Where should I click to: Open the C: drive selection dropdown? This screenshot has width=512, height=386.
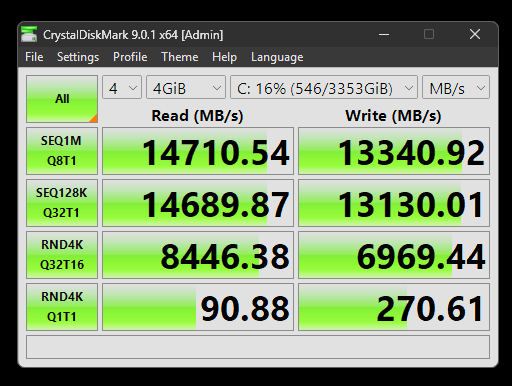pyautogui.click(x=324, y=87)
